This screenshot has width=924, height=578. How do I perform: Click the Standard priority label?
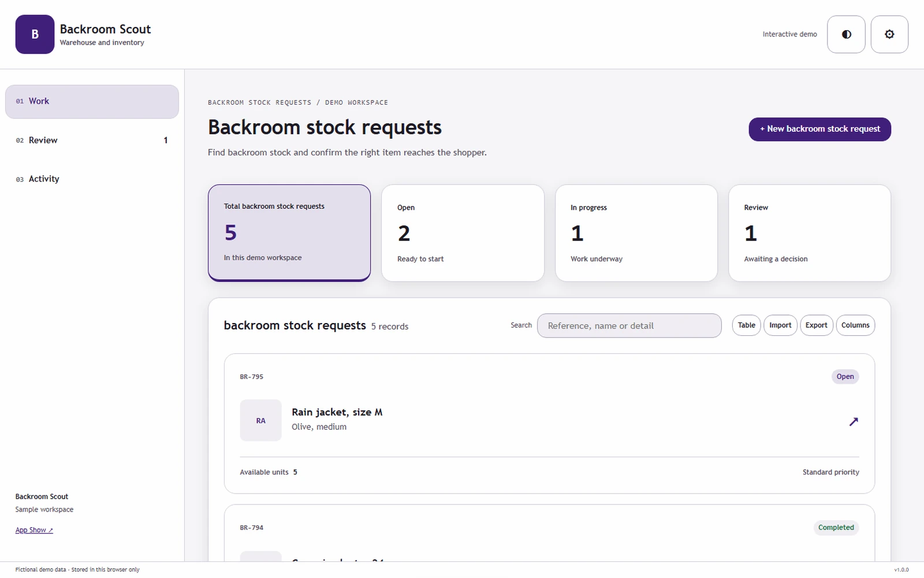point(830,472)
